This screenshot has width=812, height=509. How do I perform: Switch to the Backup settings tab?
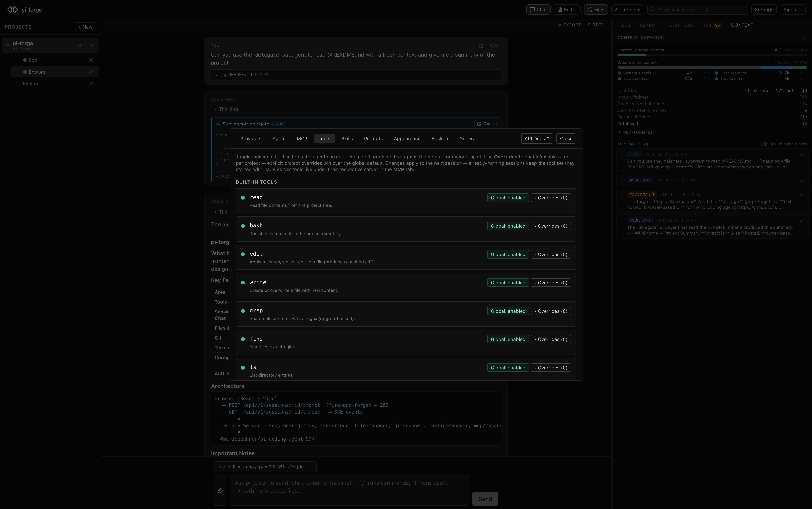click(x=440, y=139)
